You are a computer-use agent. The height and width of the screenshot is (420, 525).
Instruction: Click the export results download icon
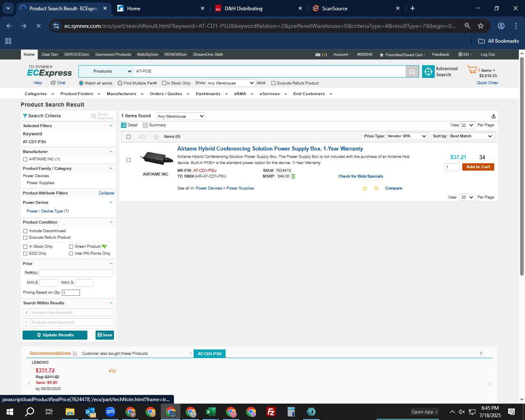[x=493, y=116]
